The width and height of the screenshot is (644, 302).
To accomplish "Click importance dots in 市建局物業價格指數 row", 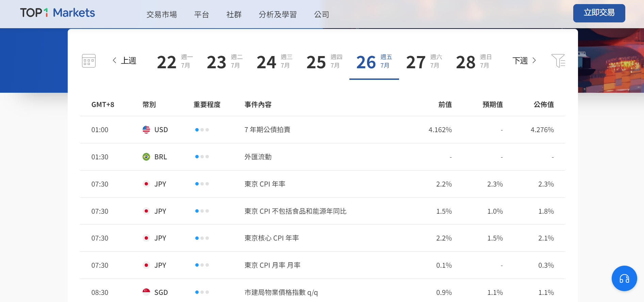I will 202,292.
